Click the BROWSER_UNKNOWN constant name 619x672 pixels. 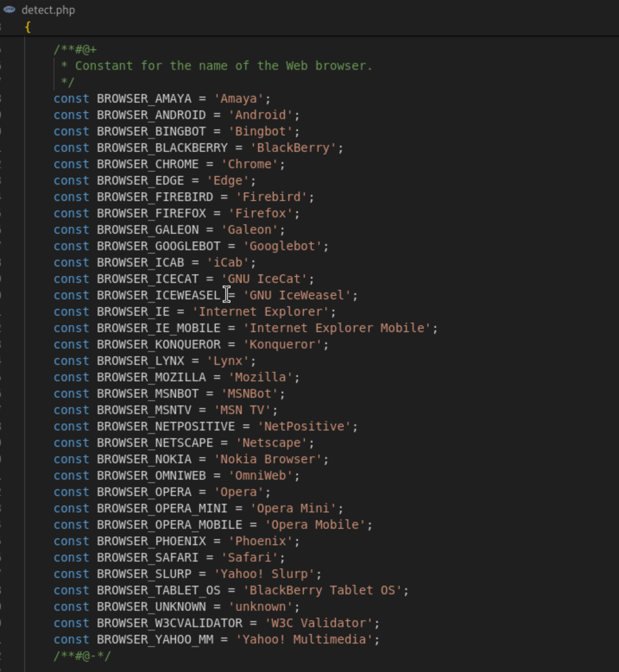click(152, 607)
